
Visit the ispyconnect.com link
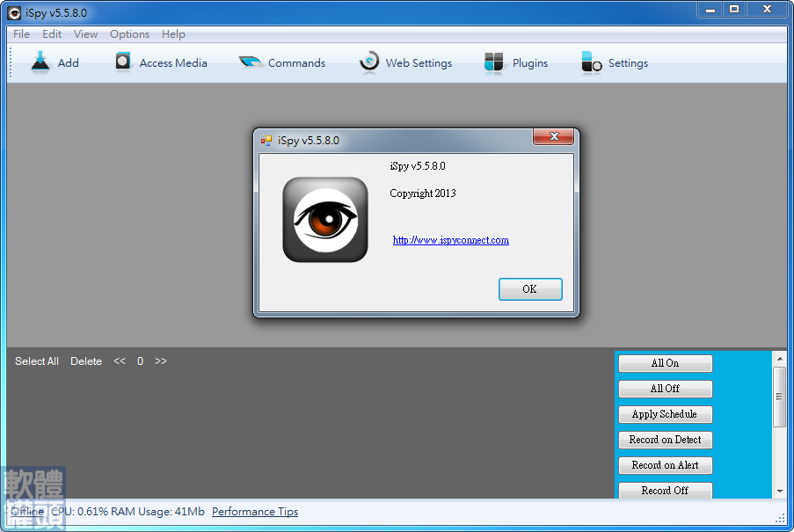pos(450,239)
